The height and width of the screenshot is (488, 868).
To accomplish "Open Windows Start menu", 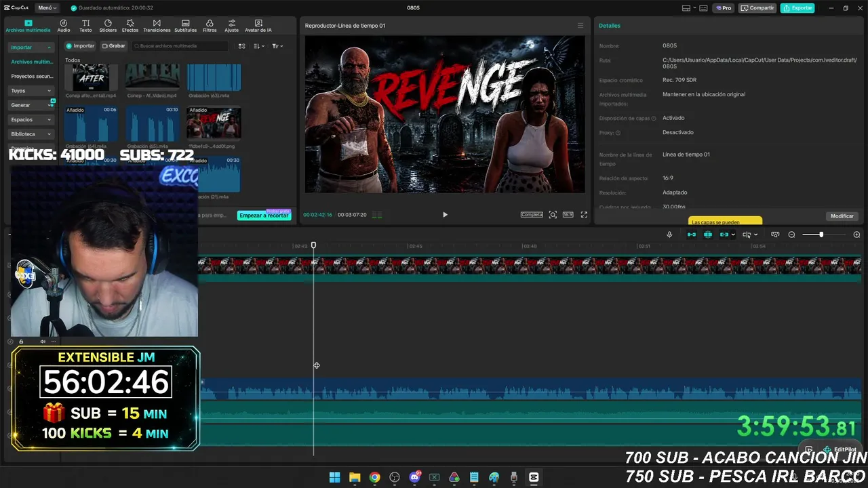I will click(x=334, y=477).
